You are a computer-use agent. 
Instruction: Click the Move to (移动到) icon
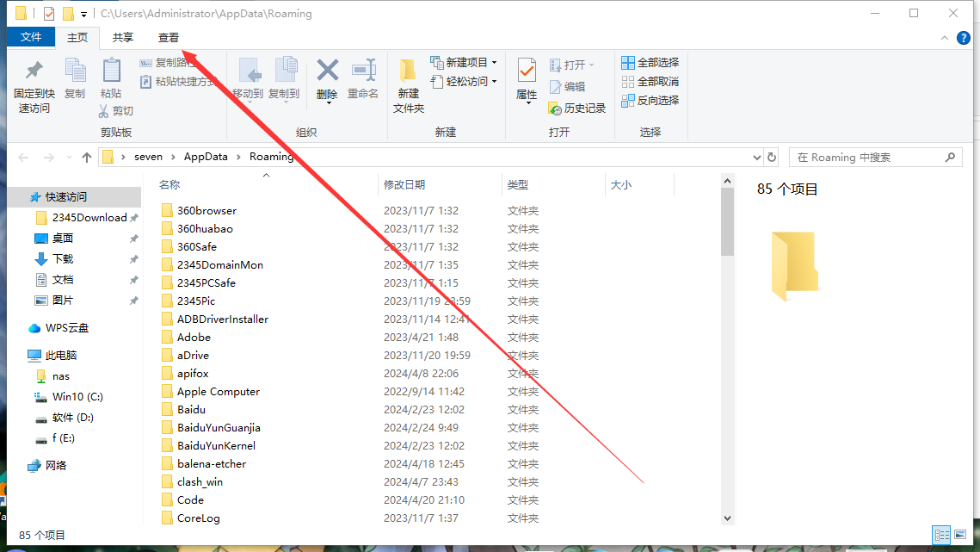coord(249,71)
